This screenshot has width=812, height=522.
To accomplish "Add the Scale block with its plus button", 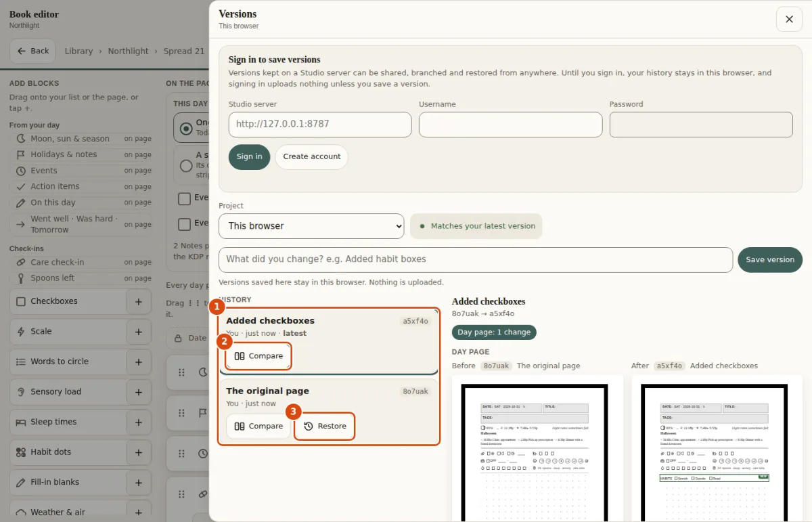I will pyautogui.click(x=139, y=332).
